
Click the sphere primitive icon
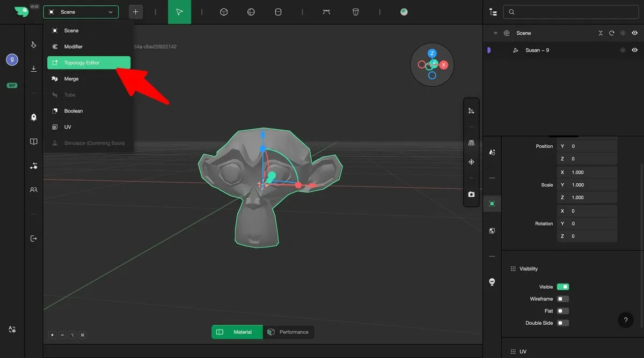point(251,12)
